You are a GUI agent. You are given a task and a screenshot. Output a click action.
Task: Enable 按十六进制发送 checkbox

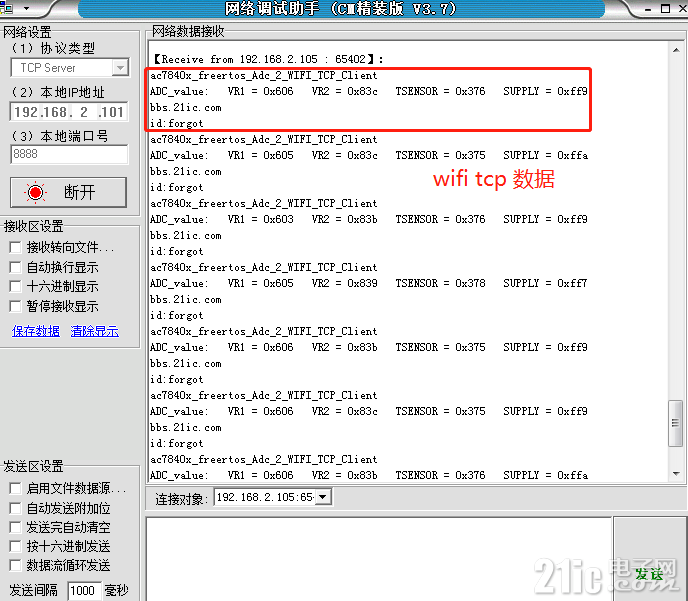[15, 546]
